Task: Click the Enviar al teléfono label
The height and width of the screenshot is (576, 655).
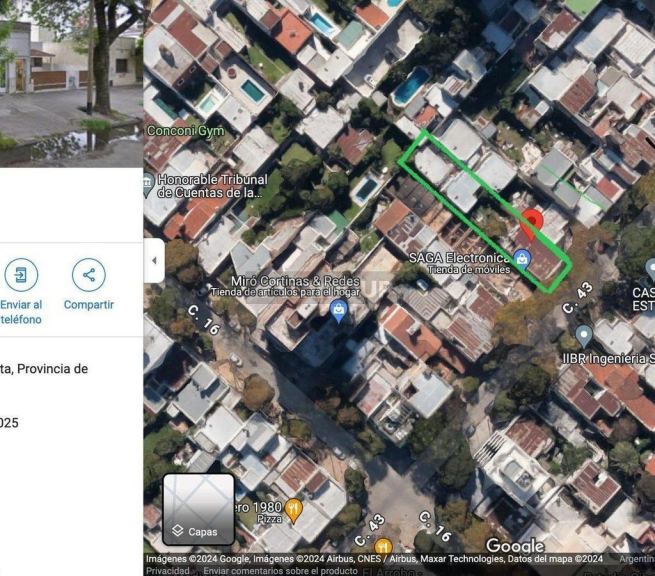Action: [x=21, y=312]
